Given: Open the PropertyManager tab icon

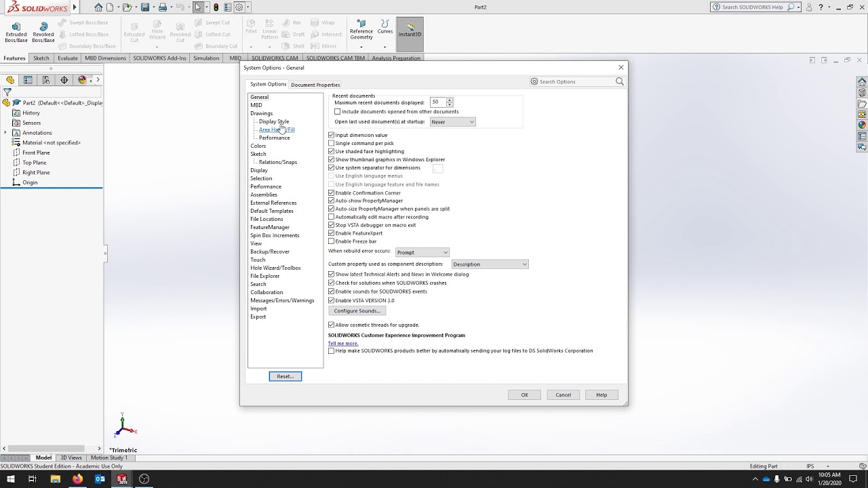Looking at the screenshot, I should [28, 80].
